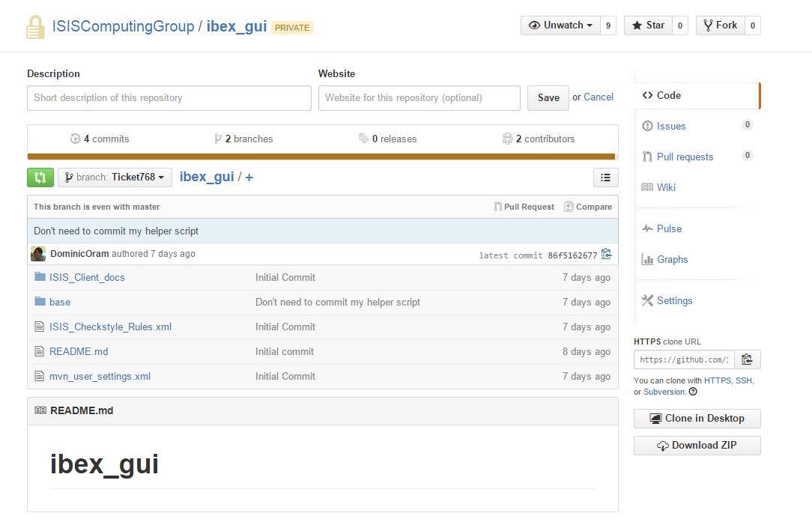Viewport: 812px width, 528px height.
Task: Open base row's commit message link
Action: [338, 303]
